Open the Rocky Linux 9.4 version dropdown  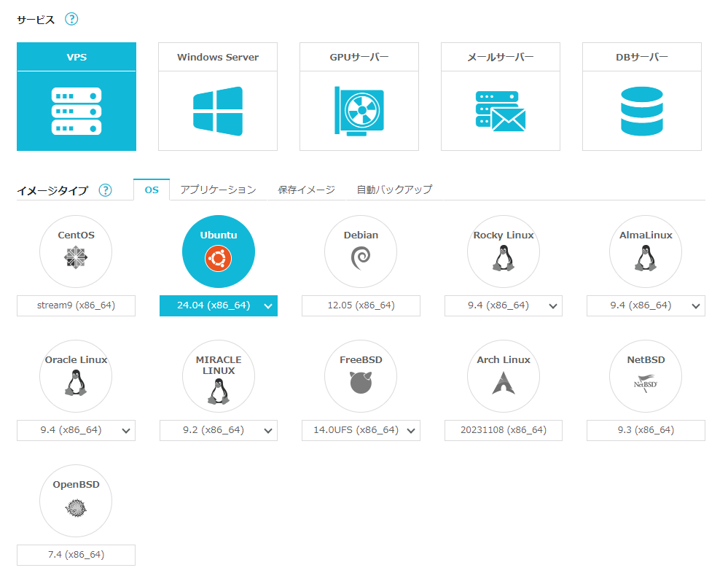pyautogui.click(x=504, y=305)
